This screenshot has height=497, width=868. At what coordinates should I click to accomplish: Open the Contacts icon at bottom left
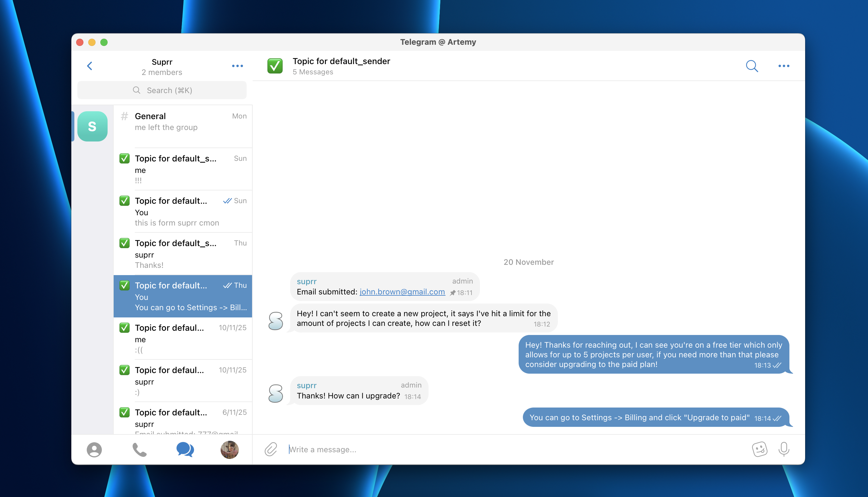coord(94,450)
